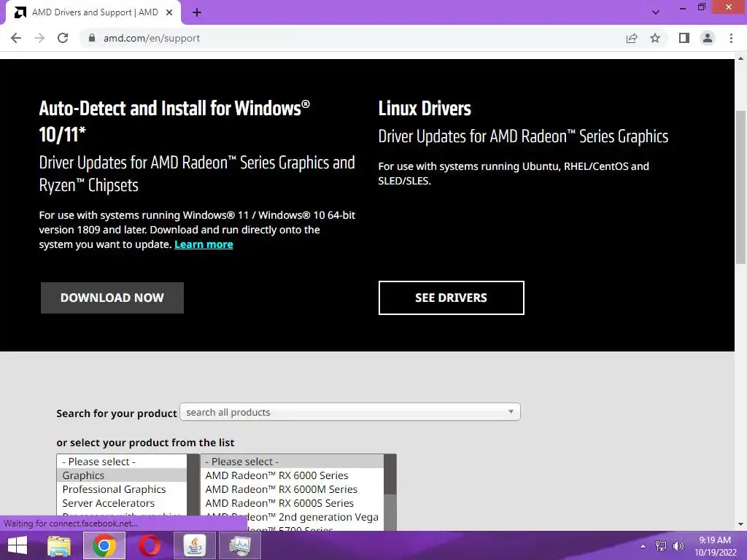Reload the AMD support page
The width and height of the screenshot is (747, 560).
point(63,38)
